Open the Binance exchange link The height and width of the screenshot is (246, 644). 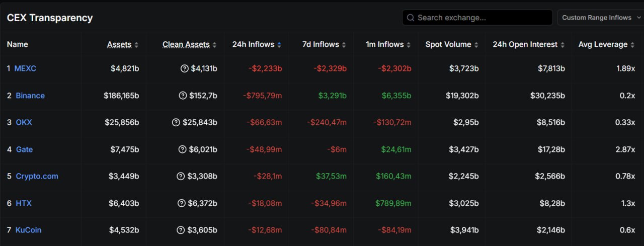30,96
